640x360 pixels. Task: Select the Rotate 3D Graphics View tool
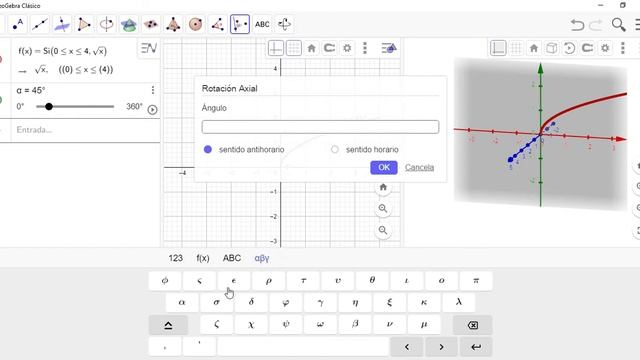pos(284,24)
